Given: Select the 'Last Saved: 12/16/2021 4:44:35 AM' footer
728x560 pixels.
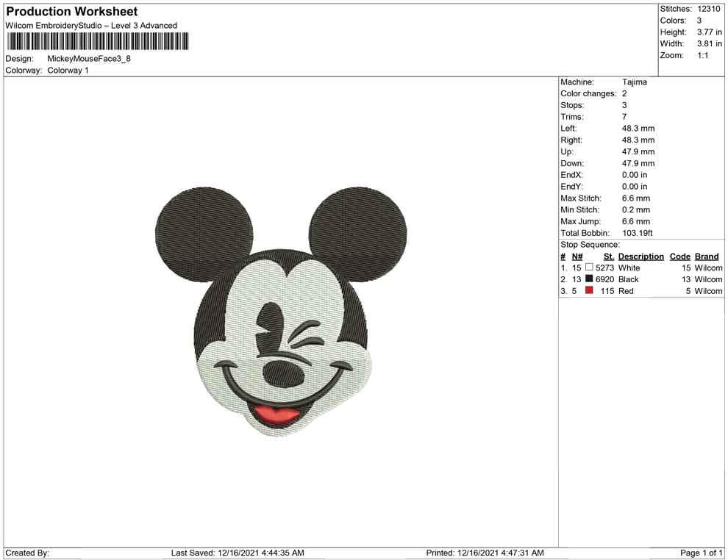Looking at the screenshot, I should pyautogui.click(x=238, y=553).
